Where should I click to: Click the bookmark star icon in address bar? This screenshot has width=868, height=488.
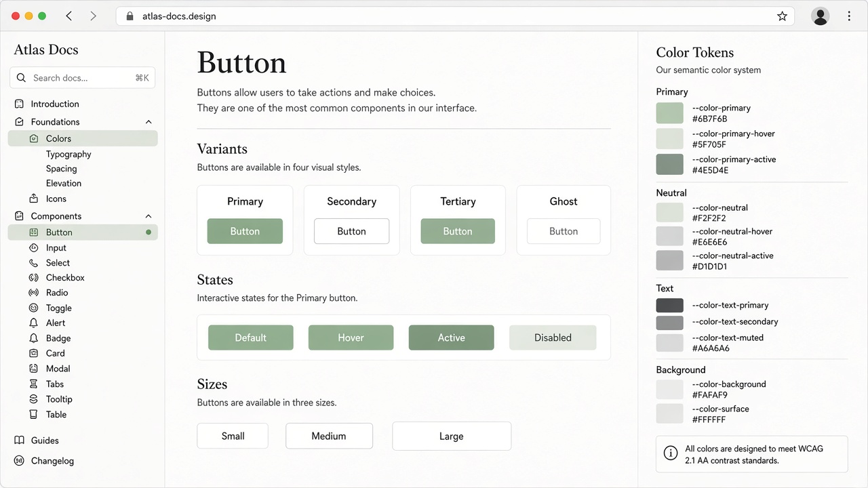click(x=782, y=16)
